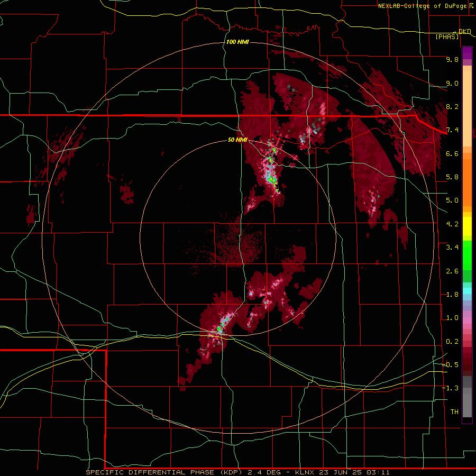This screenshot has height=476, width=476.
Task: Click the small NEXLAB logo after DuPage
Action: pos(471,6)
